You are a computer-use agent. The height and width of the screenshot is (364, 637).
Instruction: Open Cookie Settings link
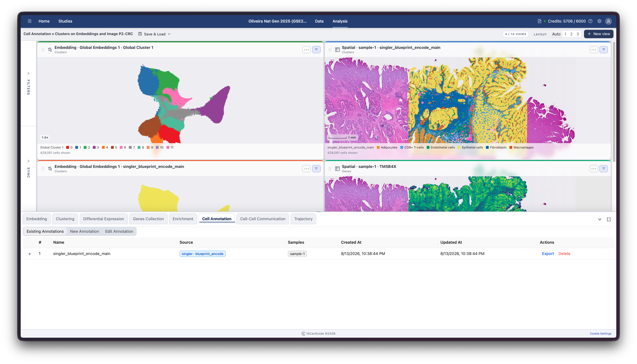(x=600, y=334)
